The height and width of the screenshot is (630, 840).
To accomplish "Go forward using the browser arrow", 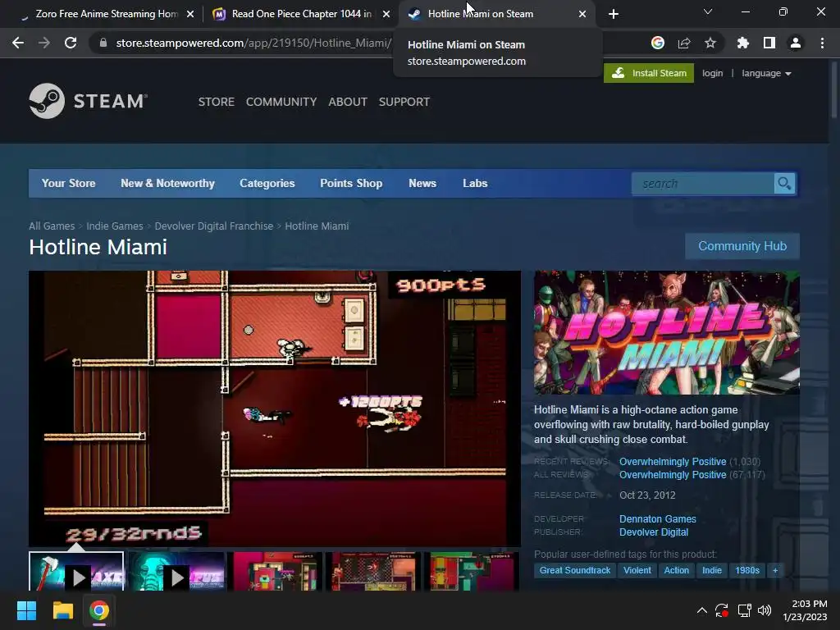I will 44,43.
